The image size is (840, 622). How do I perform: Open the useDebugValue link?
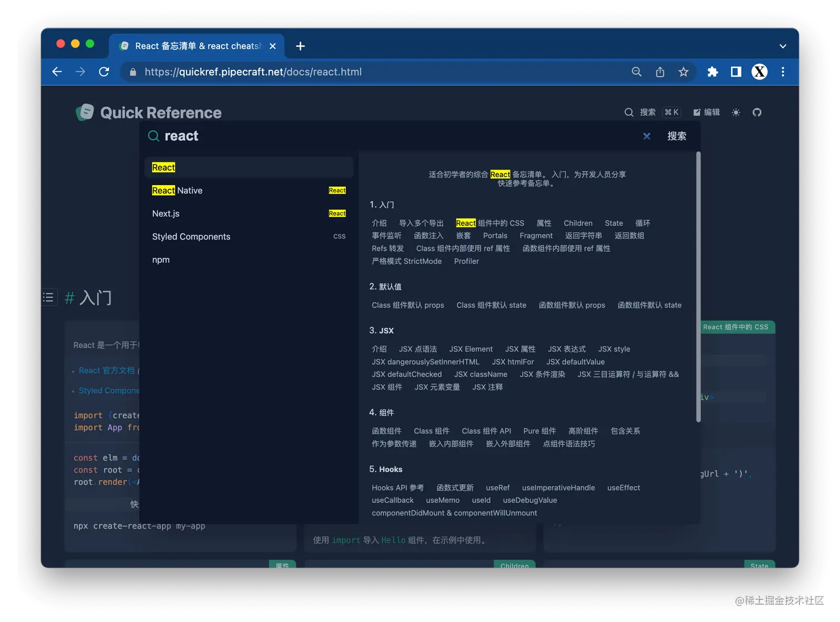click(530, 500)
